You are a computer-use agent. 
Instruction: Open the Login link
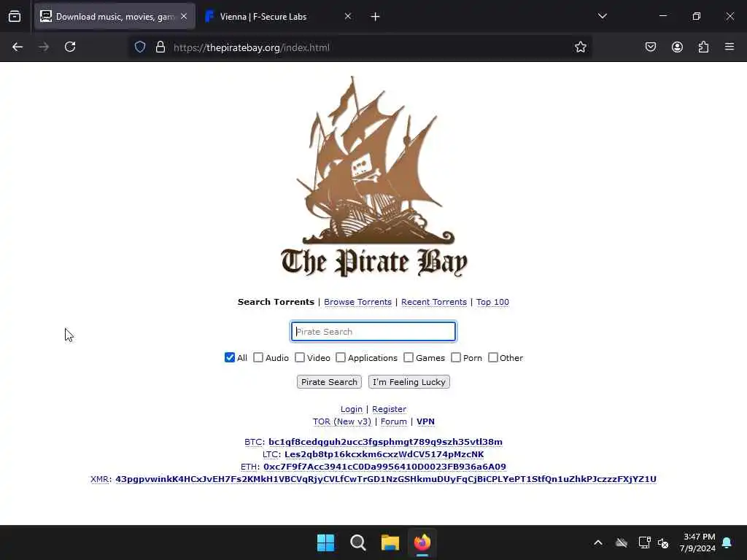click(352, 409)
